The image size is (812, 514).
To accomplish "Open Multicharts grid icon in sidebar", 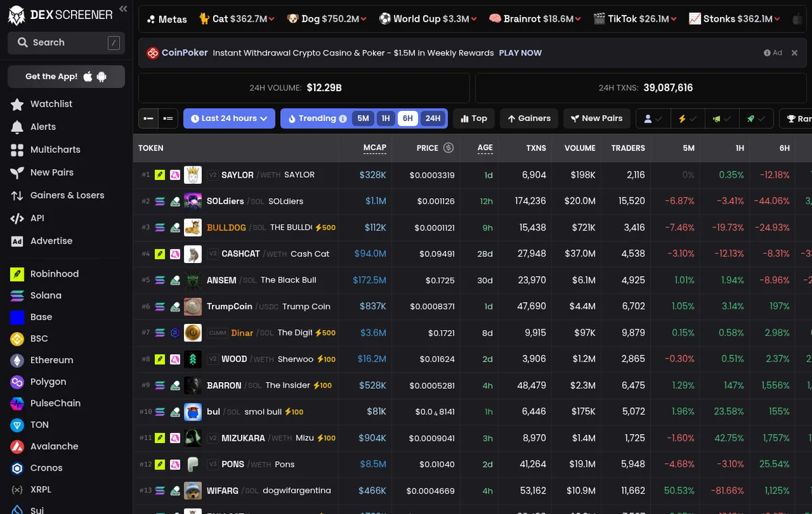I will click(18, 150).
